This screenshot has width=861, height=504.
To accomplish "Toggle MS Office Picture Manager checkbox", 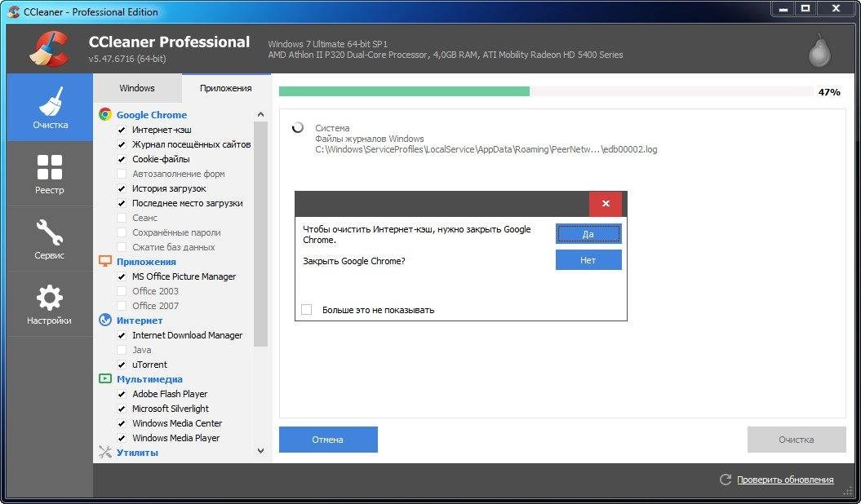I will coord(122,276).
